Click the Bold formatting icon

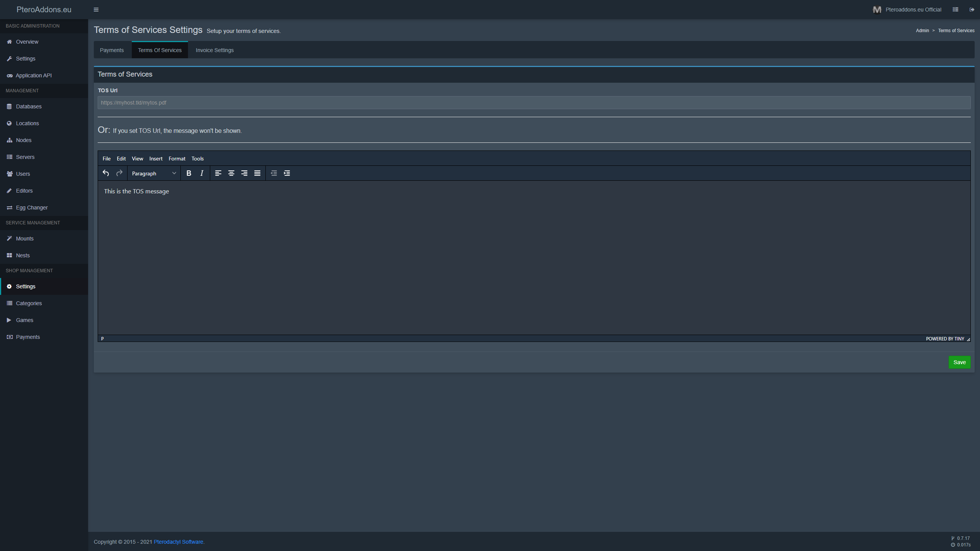[188, 173]
